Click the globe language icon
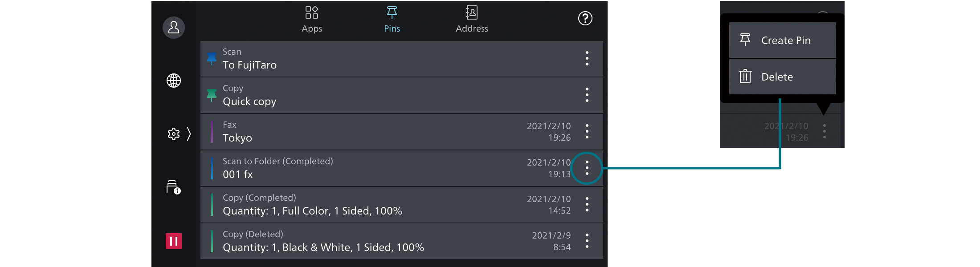Viewport: 980px width, 267px height. point(174,81)
